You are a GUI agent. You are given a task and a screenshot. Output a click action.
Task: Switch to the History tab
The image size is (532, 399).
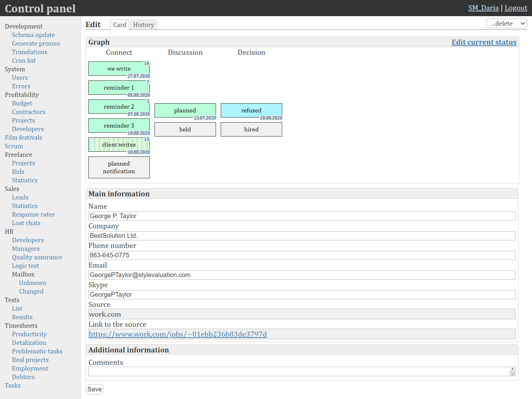pos(143,25)
